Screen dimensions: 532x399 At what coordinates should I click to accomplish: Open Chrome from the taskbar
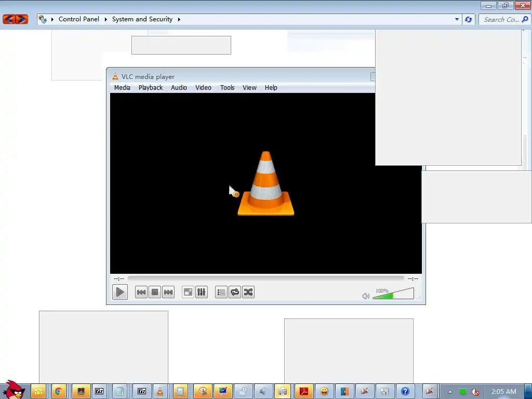[59, 392]
